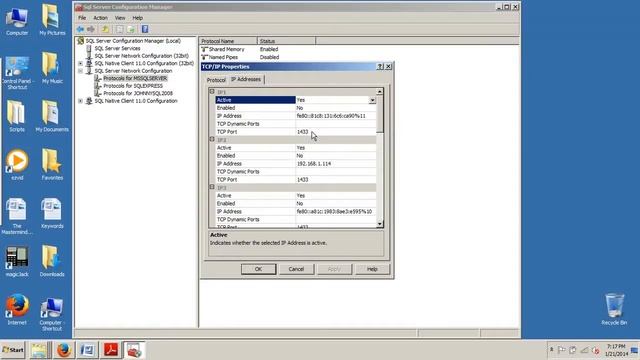Open the Action menu
Viewport: 640px width, 360px height.
tap(100, 18)
